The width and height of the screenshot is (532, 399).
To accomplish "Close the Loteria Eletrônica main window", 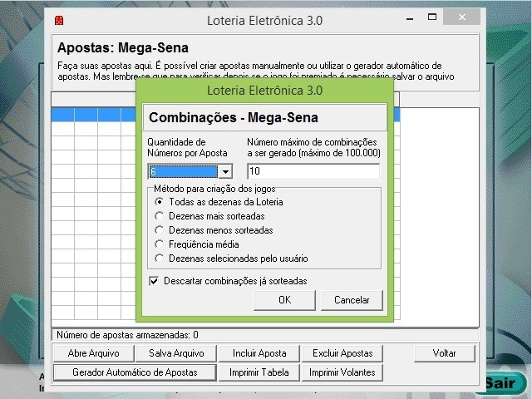I will coord(462,17).
